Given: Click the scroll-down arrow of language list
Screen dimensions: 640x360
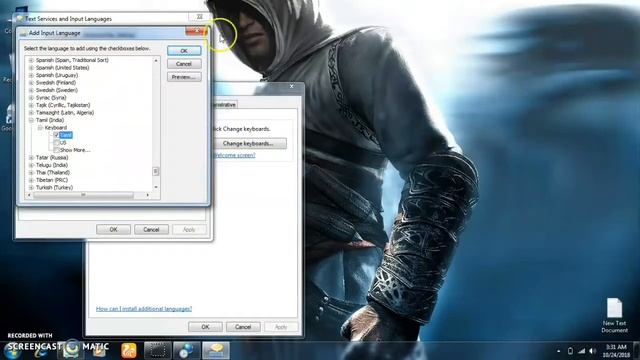Looking at the screenshot, I should click(156, 187).
